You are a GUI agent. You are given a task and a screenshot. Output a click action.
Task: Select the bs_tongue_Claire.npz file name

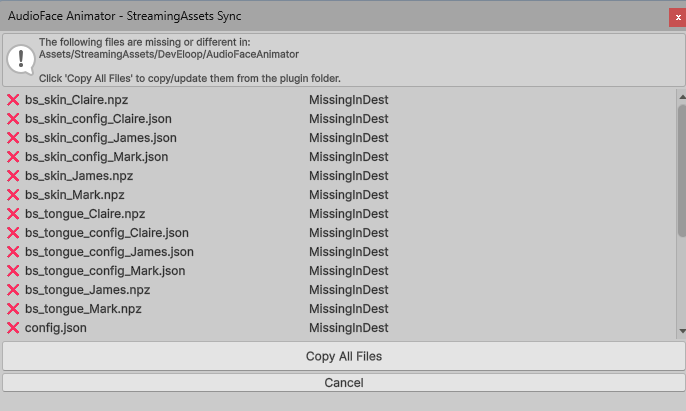coord(85,214)
